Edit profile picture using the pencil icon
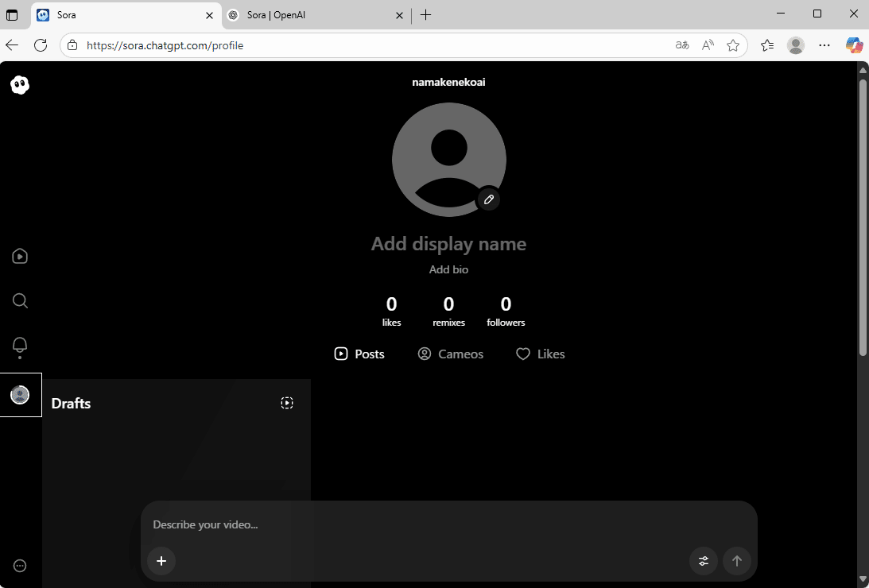Viewport: 869px width, 588px height. click(x=488, y=199)
